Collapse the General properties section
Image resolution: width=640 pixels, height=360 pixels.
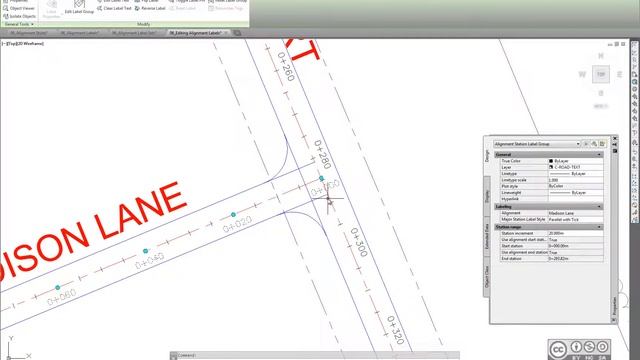(599, 155)
